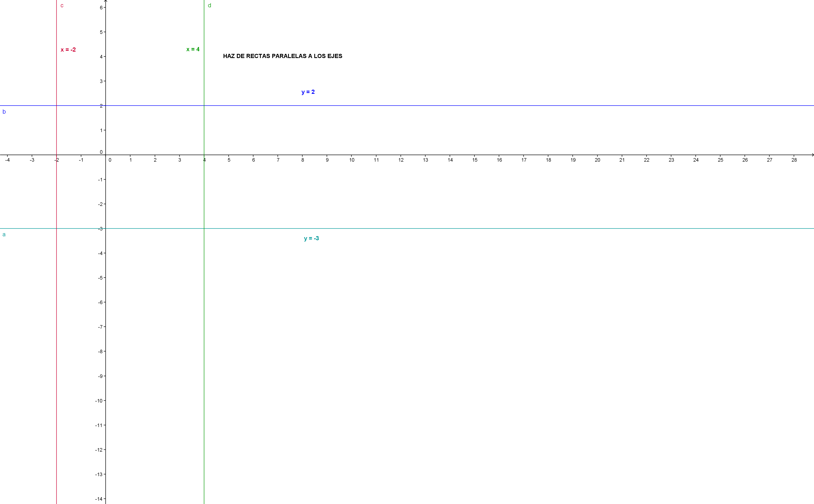Viewport: 814px width, 504px height.
Task: Click intersection of green and blue lines
Action: pyautogui.click(x=204, y=106)
